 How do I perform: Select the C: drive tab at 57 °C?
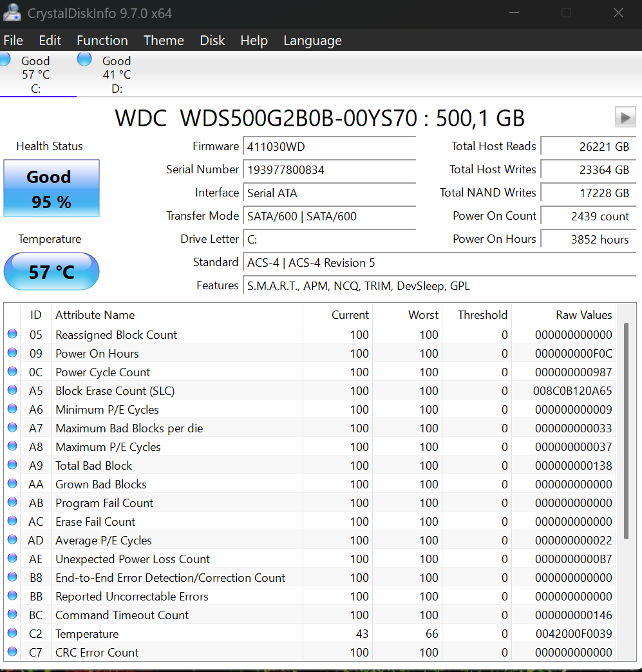pos(36,75)
